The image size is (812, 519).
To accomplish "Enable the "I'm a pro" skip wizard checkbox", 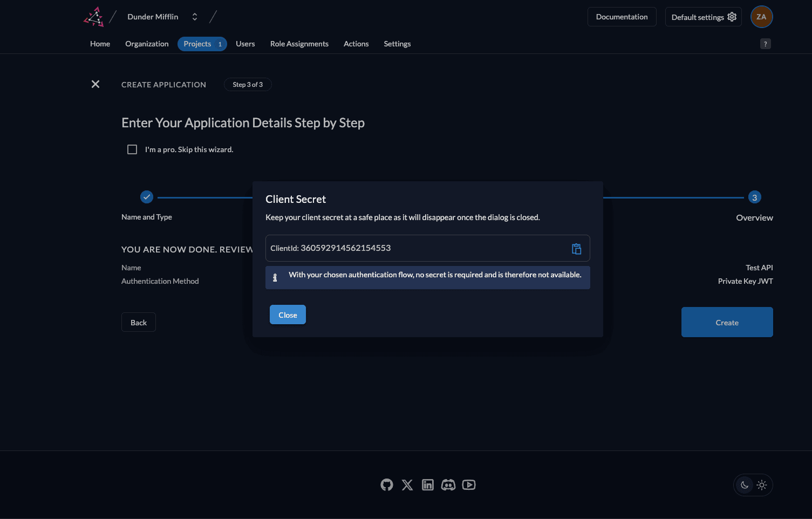I will [132, 149].
